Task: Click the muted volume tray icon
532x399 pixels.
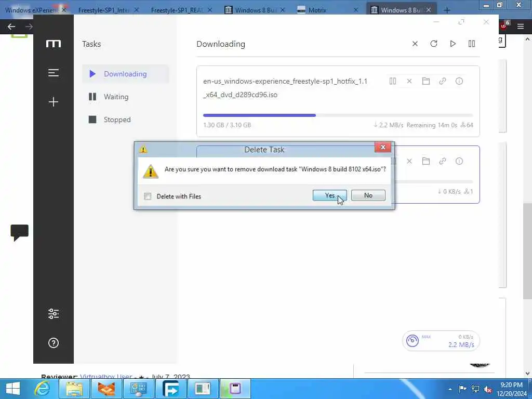Action: pos(488,389)
